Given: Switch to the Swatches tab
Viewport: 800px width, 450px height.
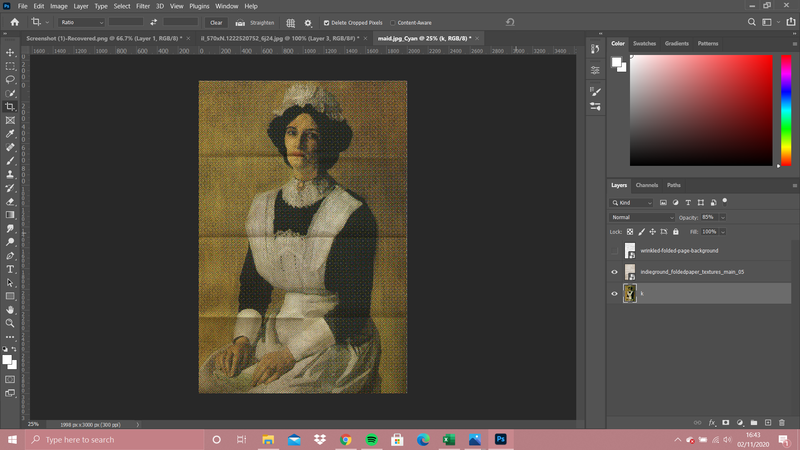Looking at the screenshot, I should tap(644, 43).
